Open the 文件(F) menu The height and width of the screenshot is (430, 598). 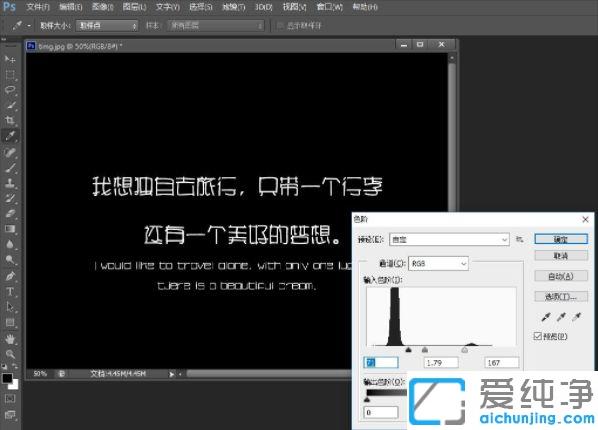tap(38, 7)
